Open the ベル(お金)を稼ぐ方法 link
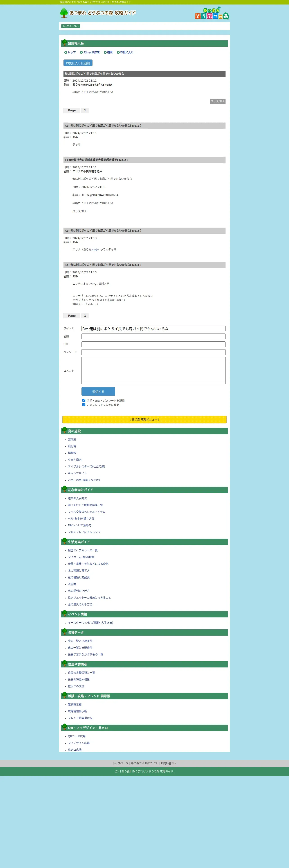 tap(81, 519)
